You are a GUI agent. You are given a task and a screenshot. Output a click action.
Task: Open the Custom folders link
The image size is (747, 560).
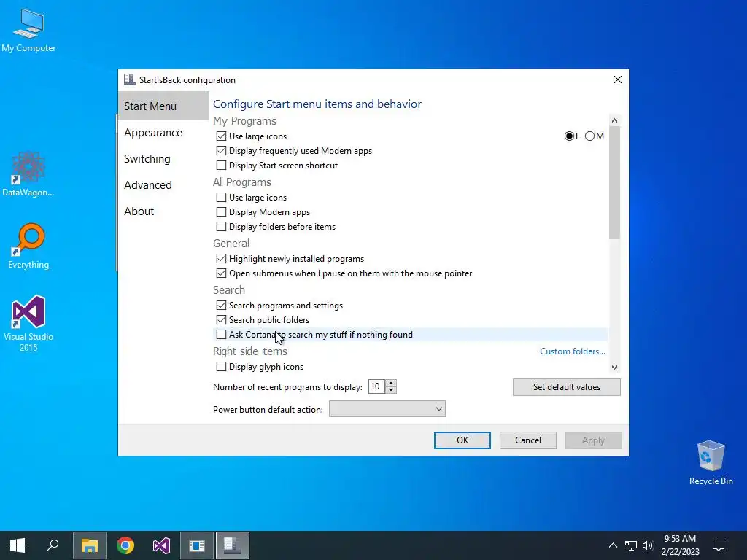[x=572, y=351]
